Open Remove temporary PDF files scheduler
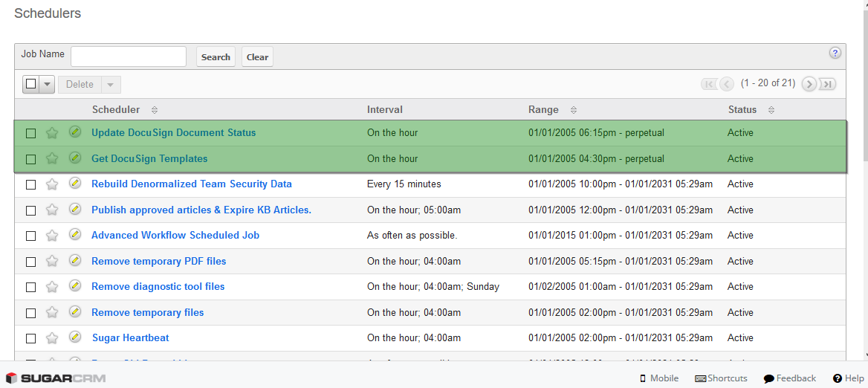Viewport: 868px width, 388px height. pyautogui.click(x=159, y=261)
